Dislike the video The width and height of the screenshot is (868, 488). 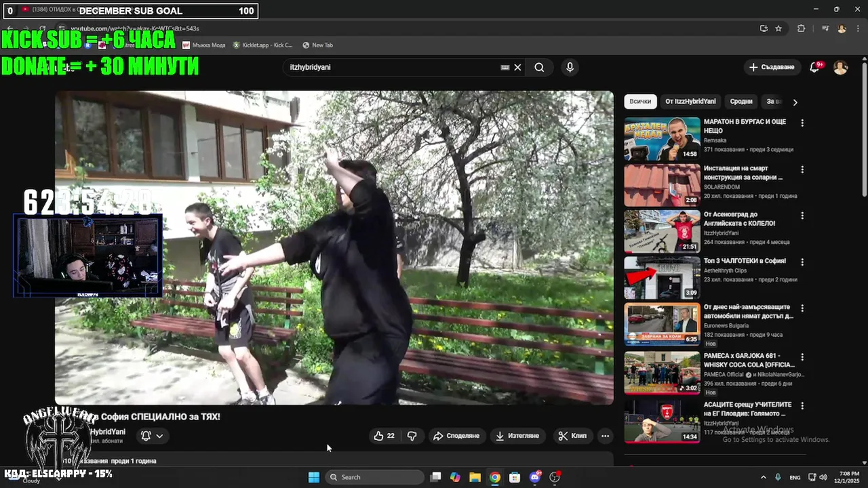coord(412,436)
